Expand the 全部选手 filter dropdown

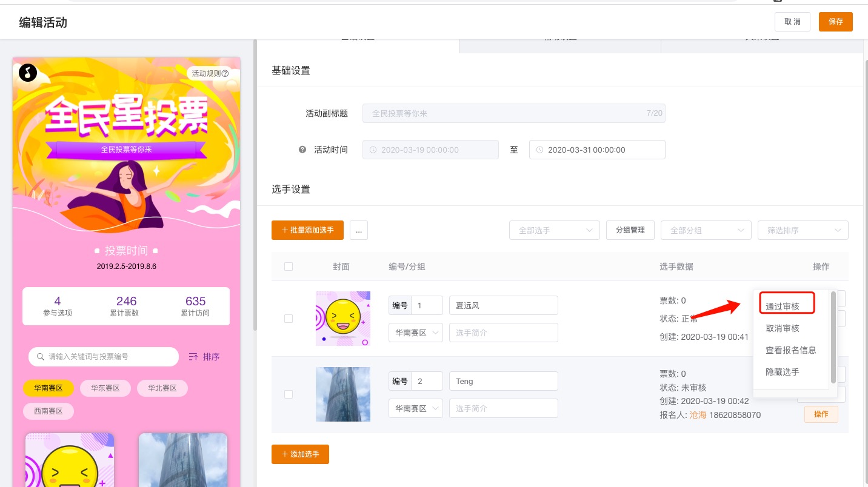point(554,230)
